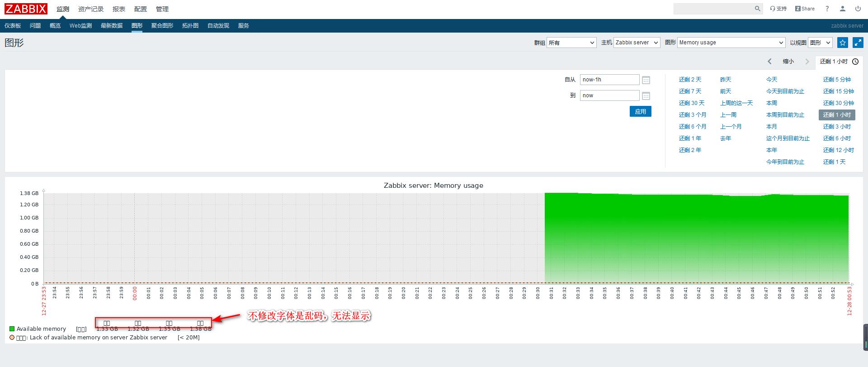Click the vertical page scrollbar
Screen dimensions: 868x367
pyautogui.click(x=866, y=337)
